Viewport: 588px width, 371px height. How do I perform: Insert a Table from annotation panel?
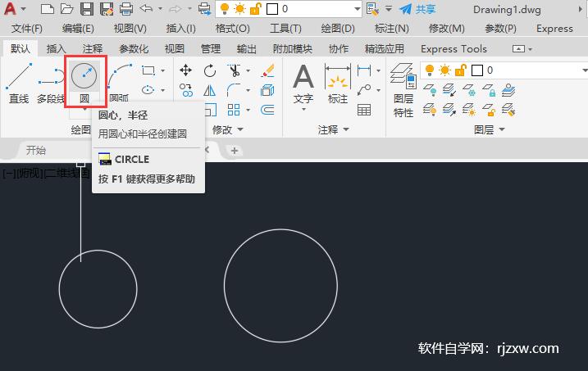tap(364, 110)
